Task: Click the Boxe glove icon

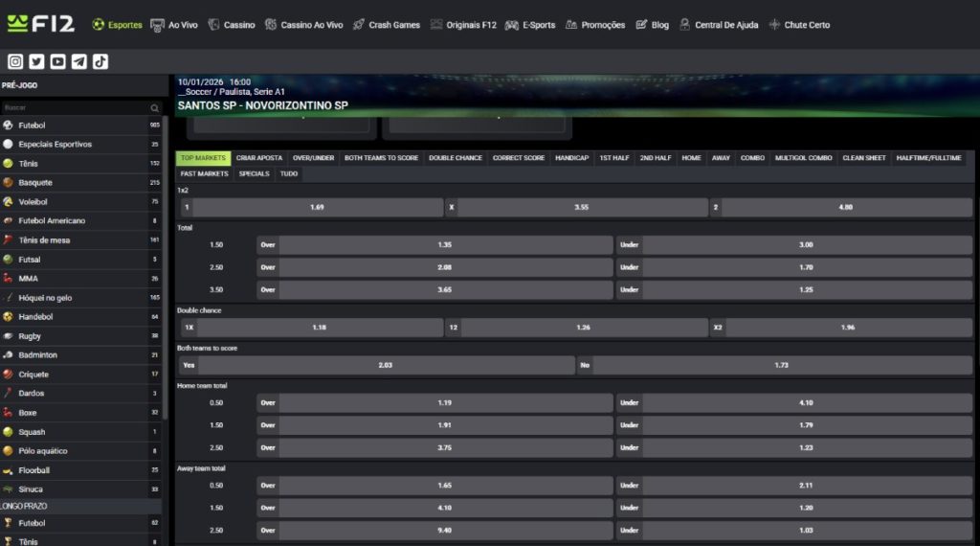Action: pyautogui.click(x=8, y=413)
